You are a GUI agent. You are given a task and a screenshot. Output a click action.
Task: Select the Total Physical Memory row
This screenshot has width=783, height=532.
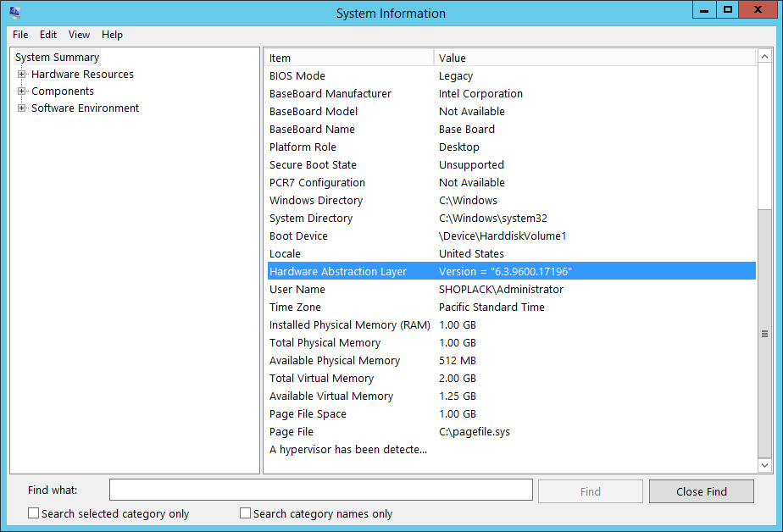(511, 343)
